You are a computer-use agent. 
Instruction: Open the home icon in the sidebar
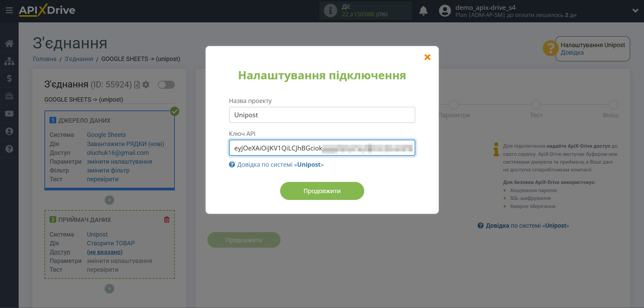point(9,43)
